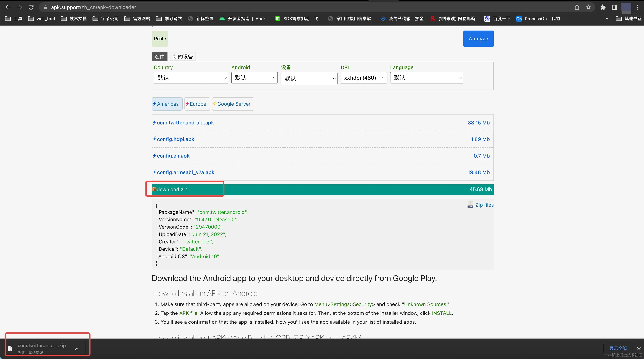Image resolution: width=644 pixels, height=359 pixels.
Task: Switch to the 选件 tab
Action: click(x=160, y=56)
